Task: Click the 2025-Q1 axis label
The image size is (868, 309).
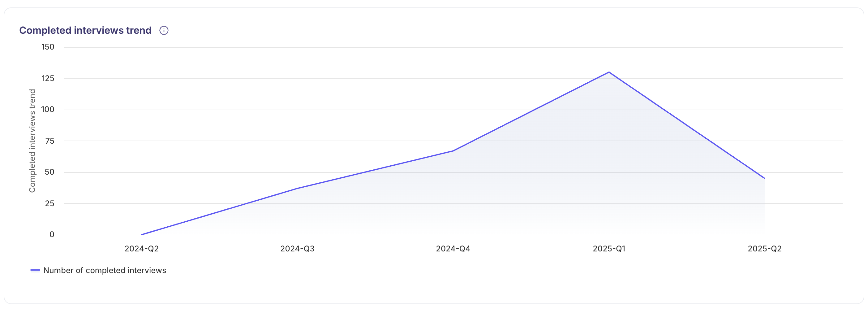Action: click(609, 249)
